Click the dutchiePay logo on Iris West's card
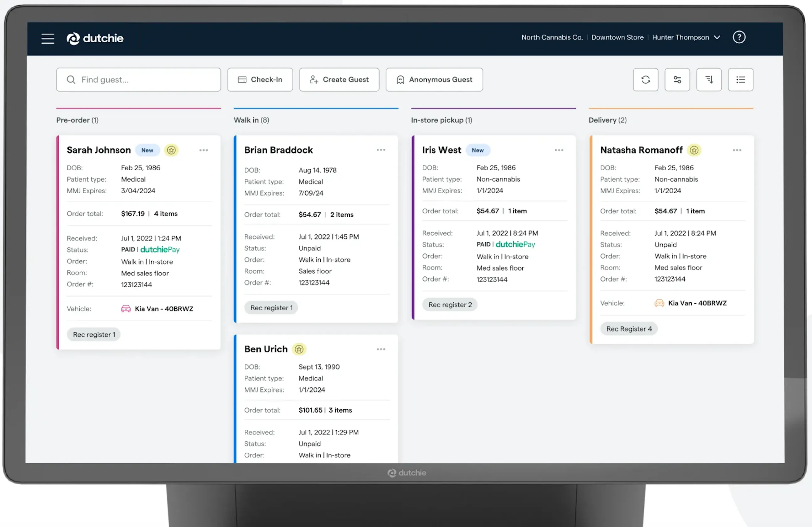This screenshot has height=527, width=812. (x=515, y=244)
